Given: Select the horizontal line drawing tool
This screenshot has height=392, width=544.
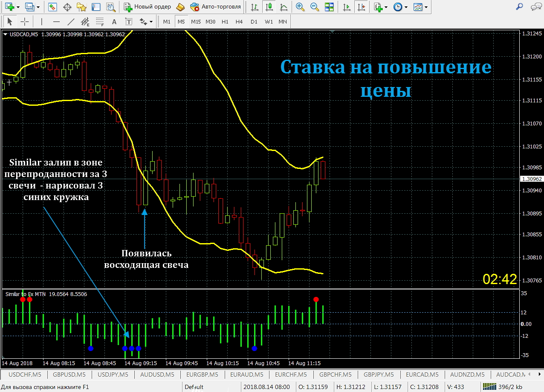Looking at the screenshot, I should (56, 21).
